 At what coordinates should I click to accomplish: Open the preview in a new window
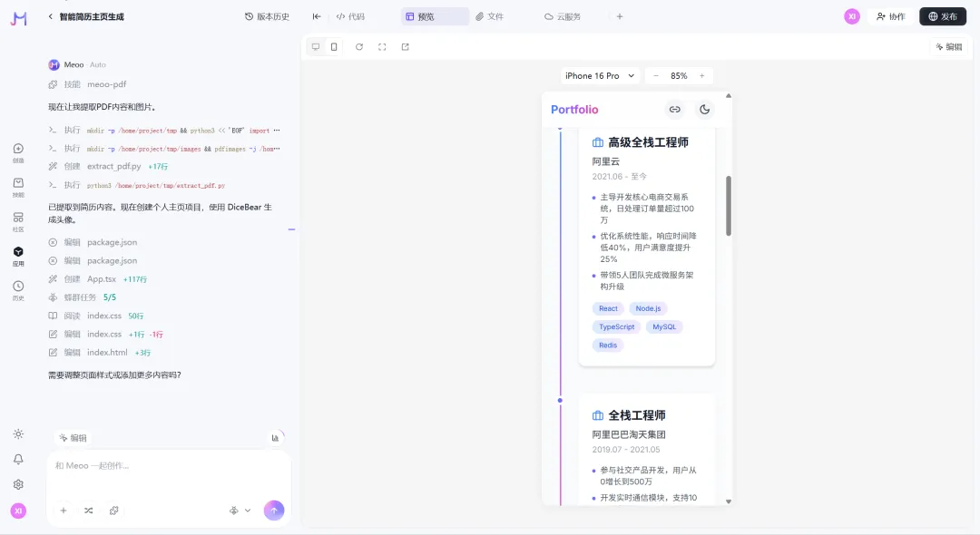point(405,47)
